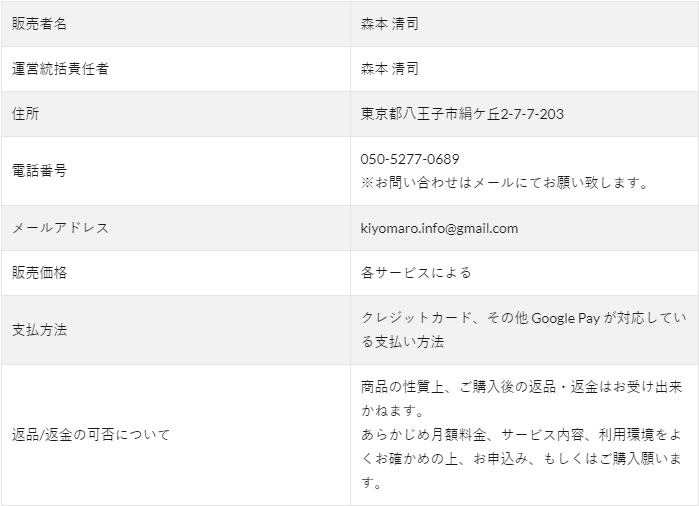Click the 運営統括責任者 label
The width and height of the screenshot is (699, 506).
[60, 69]
